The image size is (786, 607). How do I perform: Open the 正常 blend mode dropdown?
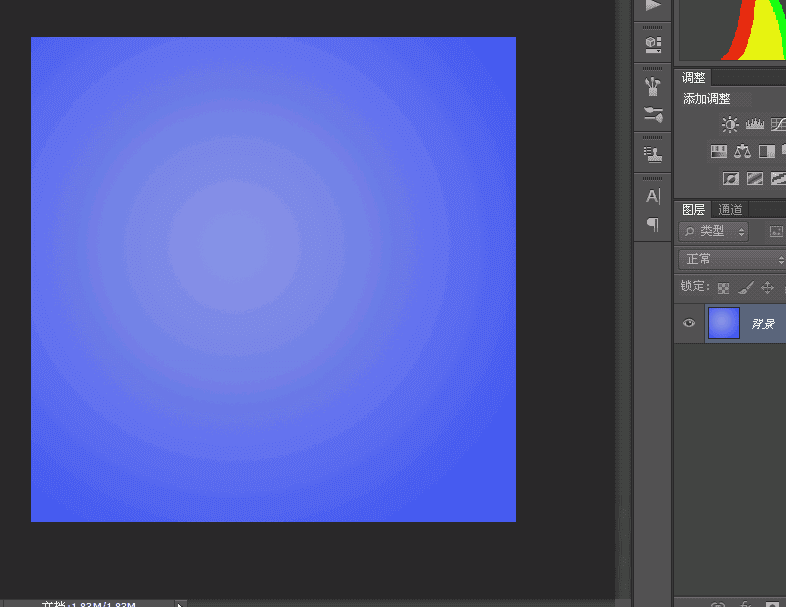(732, 259)
